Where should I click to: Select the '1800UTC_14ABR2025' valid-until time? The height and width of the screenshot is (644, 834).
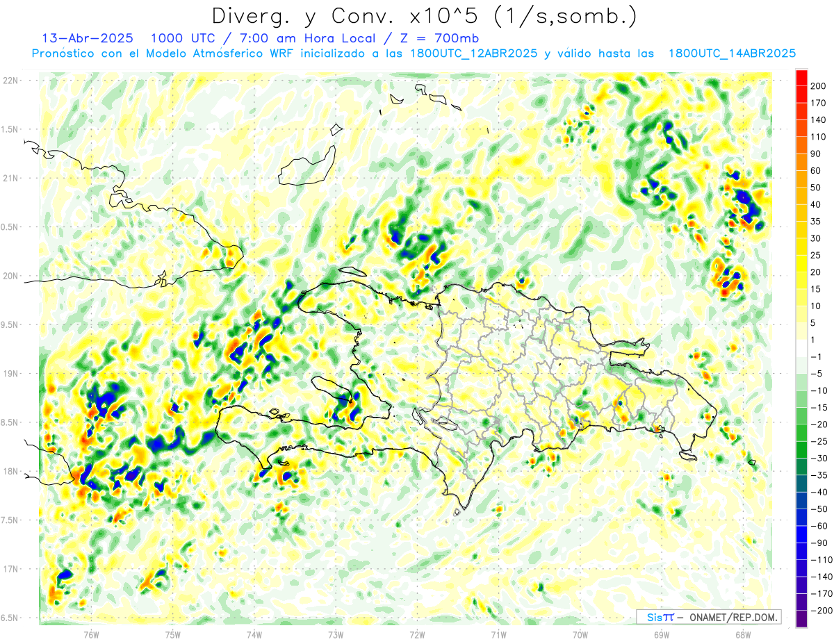[x=732, y=53]
